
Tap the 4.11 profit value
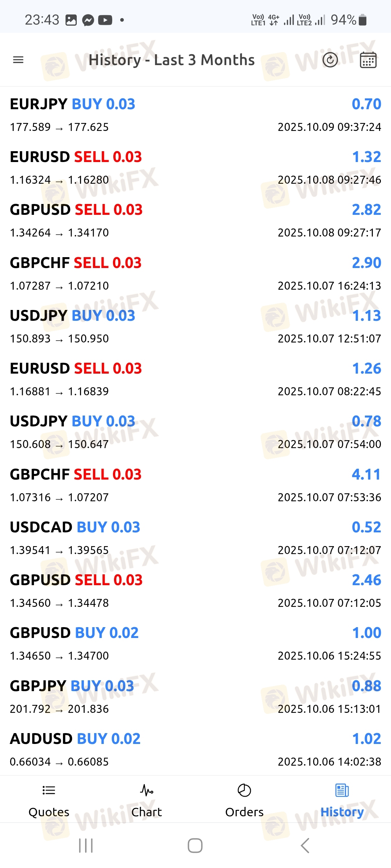click(x=366, y=475)
